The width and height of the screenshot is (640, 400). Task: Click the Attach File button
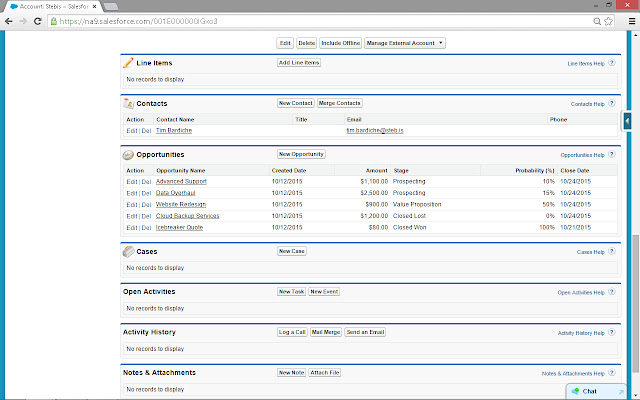point(325,372)
